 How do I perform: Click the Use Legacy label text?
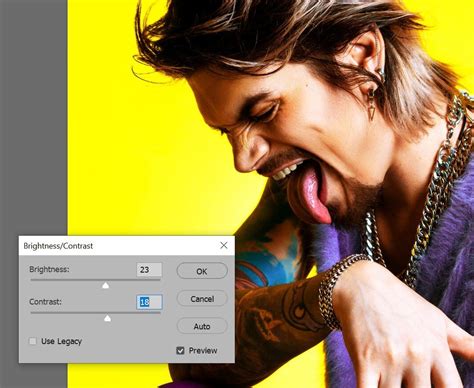coord(61,341)
